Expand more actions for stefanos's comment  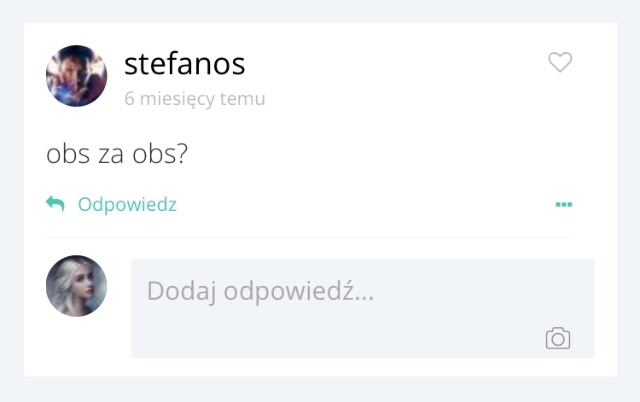(564, 205)
